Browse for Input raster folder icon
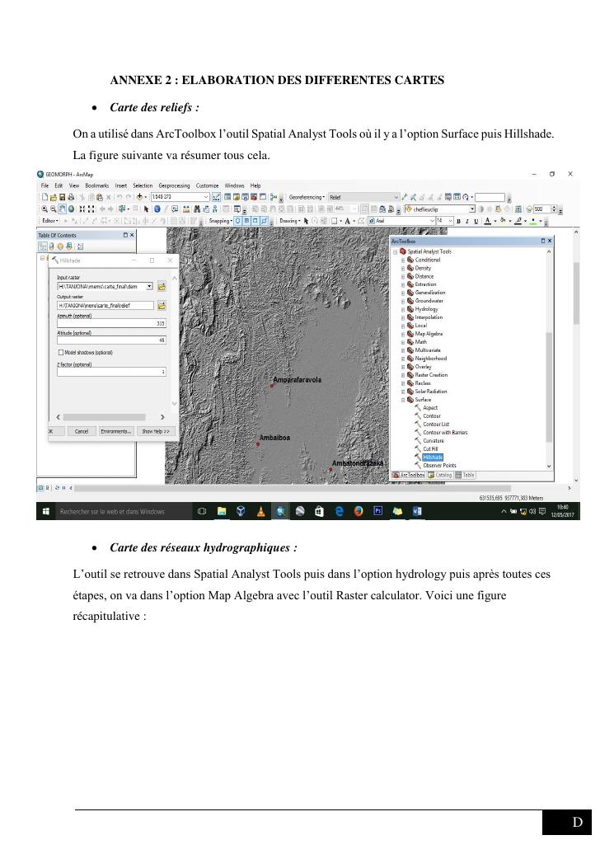The image size is (614, 868). 162,286
